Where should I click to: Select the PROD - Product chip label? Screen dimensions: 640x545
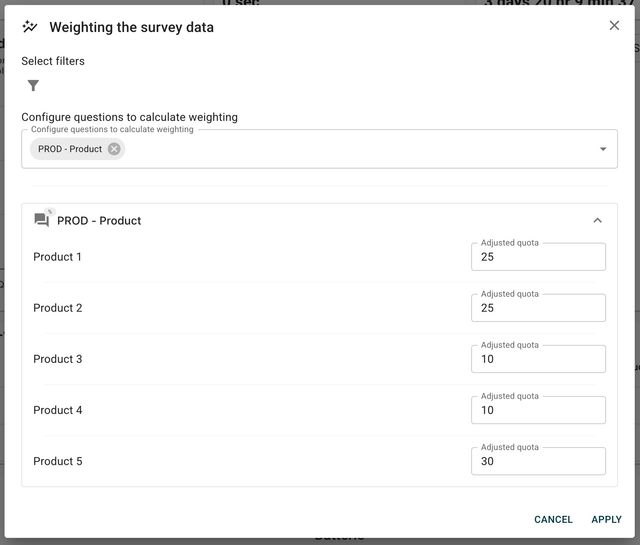(70, 149)
